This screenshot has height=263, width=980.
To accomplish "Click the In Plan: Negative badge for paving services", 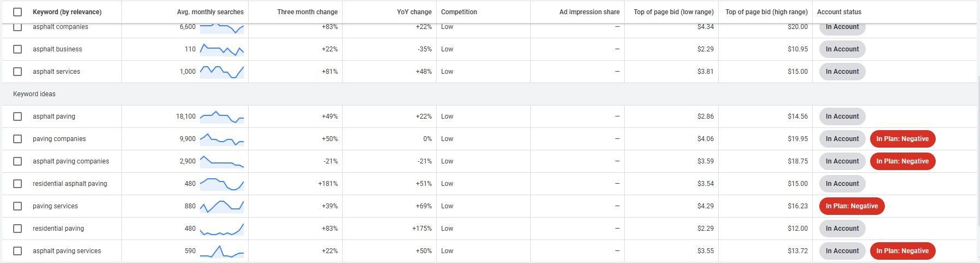I will 852,206.
